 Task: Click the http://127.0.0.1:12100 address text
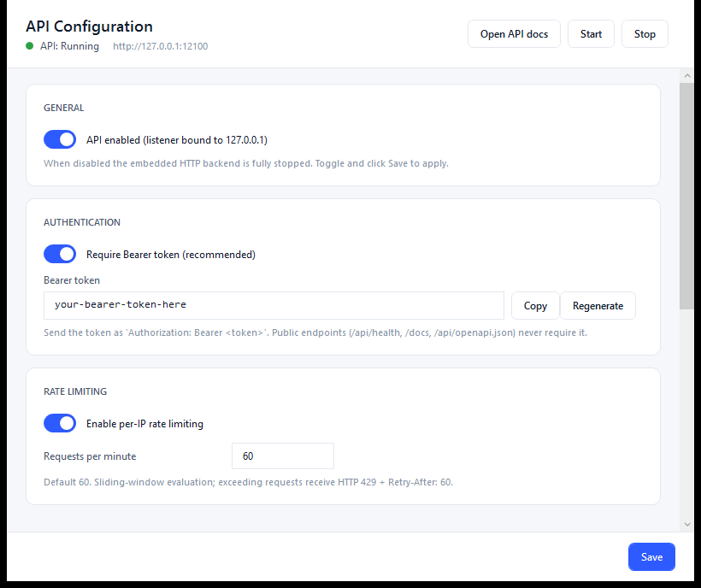[160, 46]
